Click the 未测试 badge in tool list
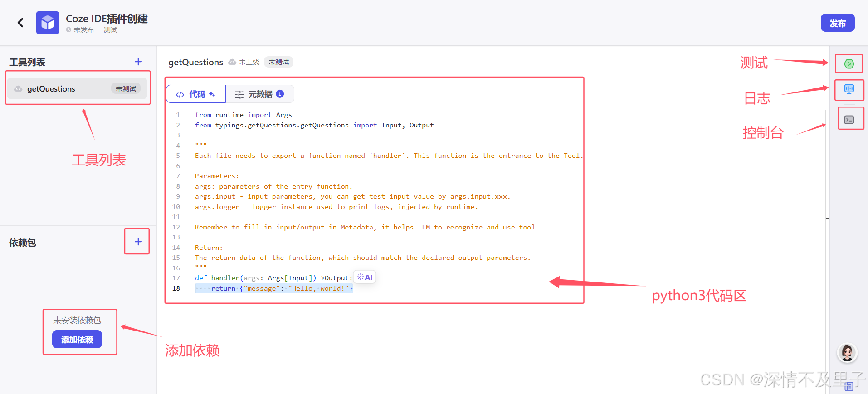This screenshot has width=868, height=394. tap(126, 88)
